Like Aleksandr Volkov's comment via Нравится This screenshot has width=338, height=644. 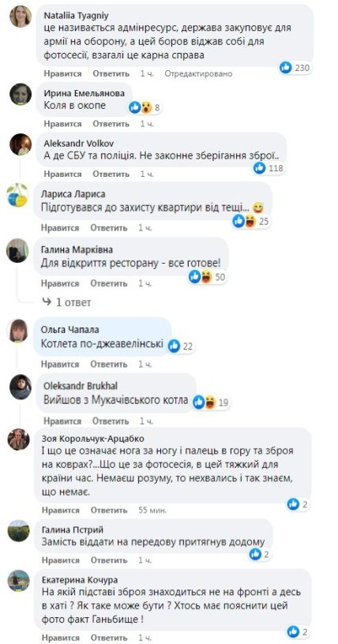[x=63, y=174]
